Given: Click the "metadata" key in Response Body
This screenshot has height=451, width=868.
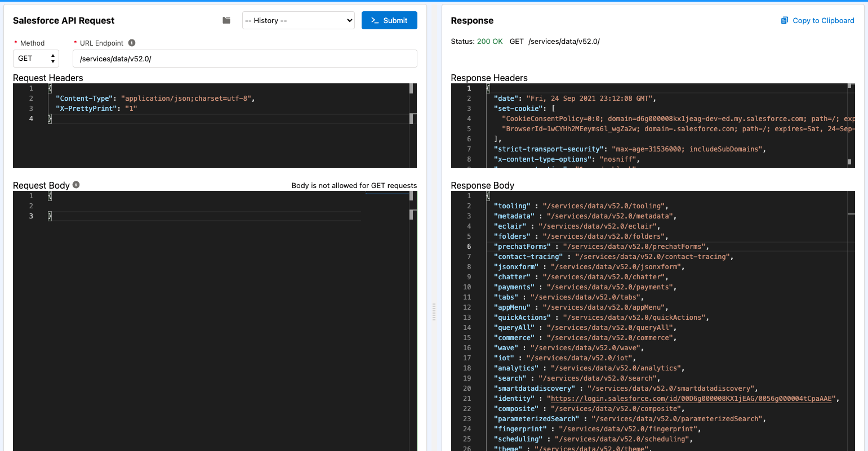Looking at the screenshot, I should click(x=514, y=216).
